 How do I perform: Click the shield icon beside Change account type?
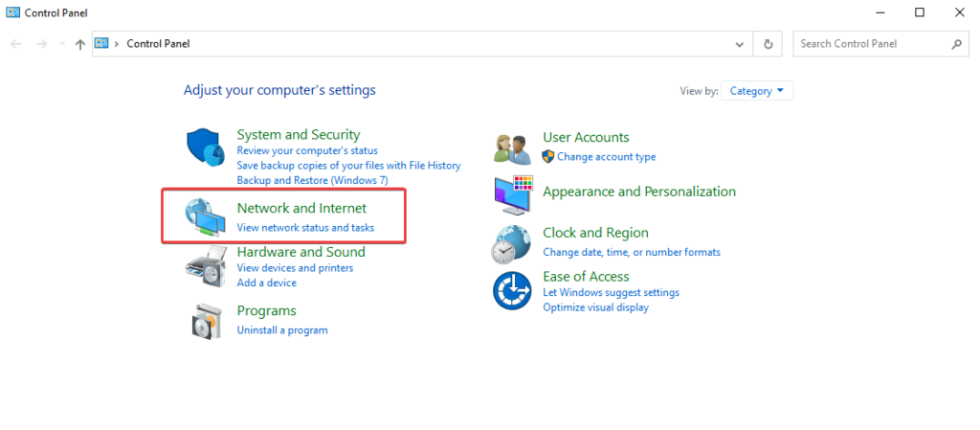point(548,156)
